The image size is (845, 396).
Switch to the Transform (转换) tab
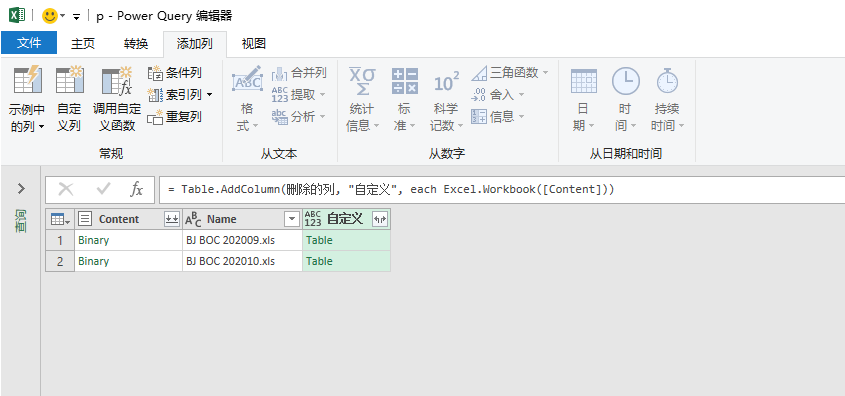[x=136, y=44]
